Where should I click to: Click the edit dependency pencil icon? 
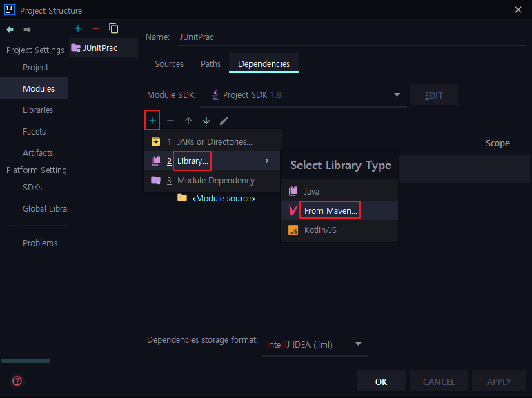coord(224,121)
